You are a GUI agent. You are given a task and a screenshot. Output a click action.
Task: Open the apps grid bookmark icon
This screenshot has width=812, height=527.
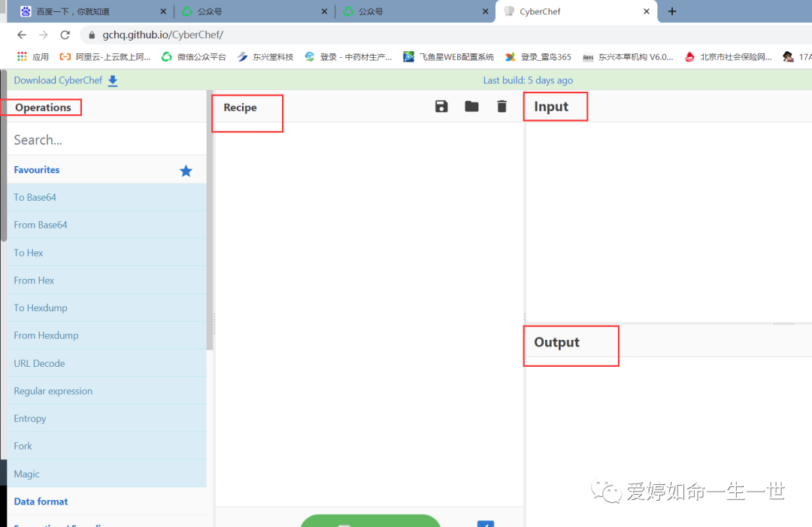click(22, 56)
